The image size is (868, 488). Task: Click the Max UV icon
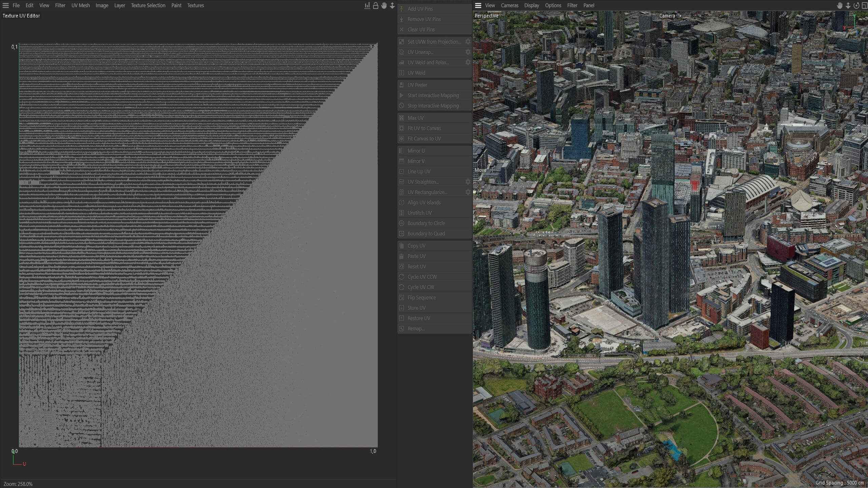[401, 118]
